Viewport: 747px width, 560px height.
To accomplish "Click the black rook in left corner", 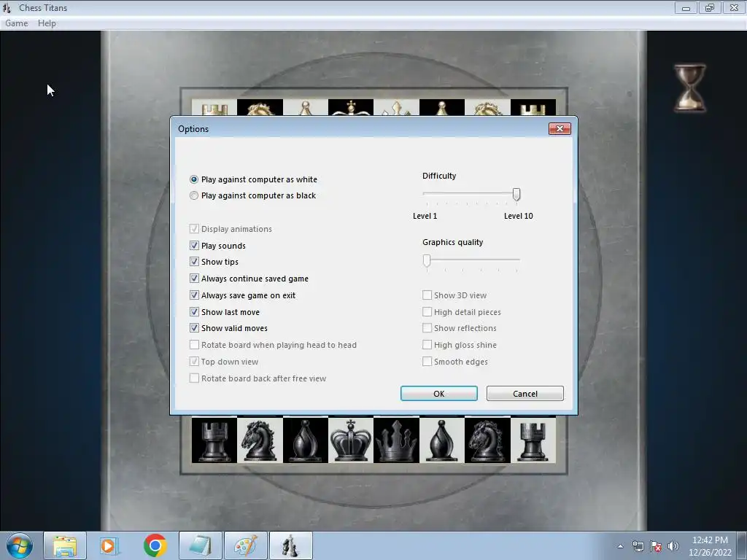I will point(214,440).
